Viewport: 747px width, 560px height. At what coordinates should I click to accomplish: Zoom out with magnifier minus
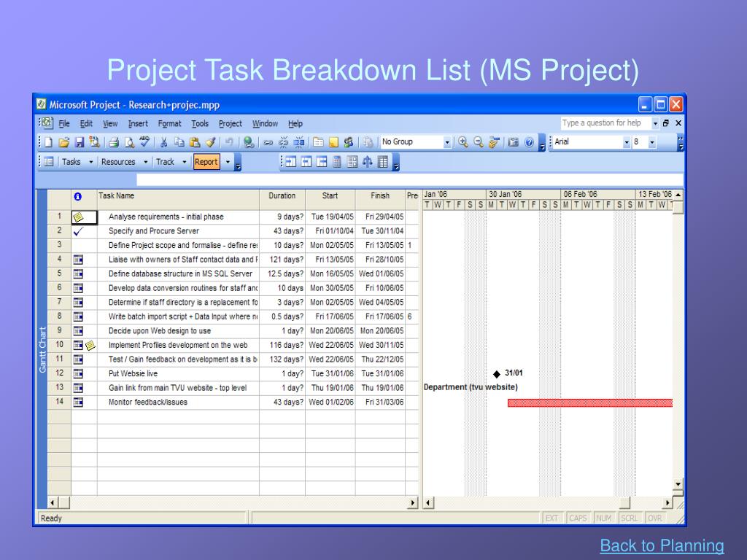pos(479,142)
